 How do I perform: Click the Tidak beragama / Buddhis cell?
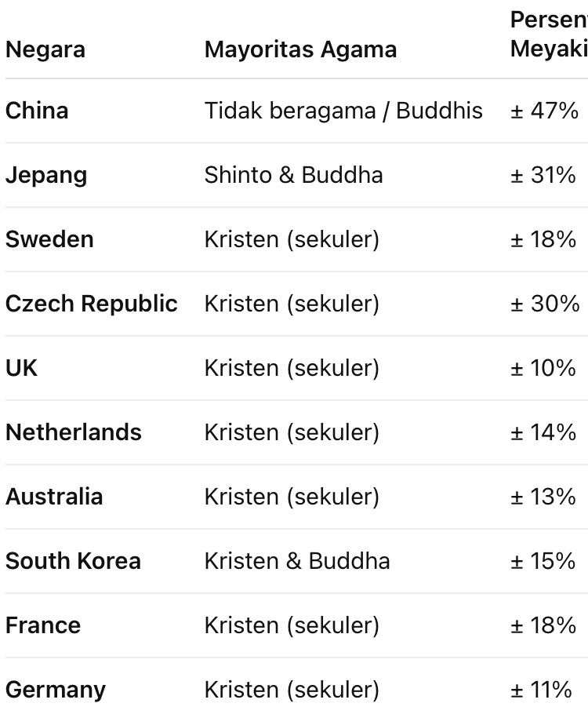(x=343, y=111)
